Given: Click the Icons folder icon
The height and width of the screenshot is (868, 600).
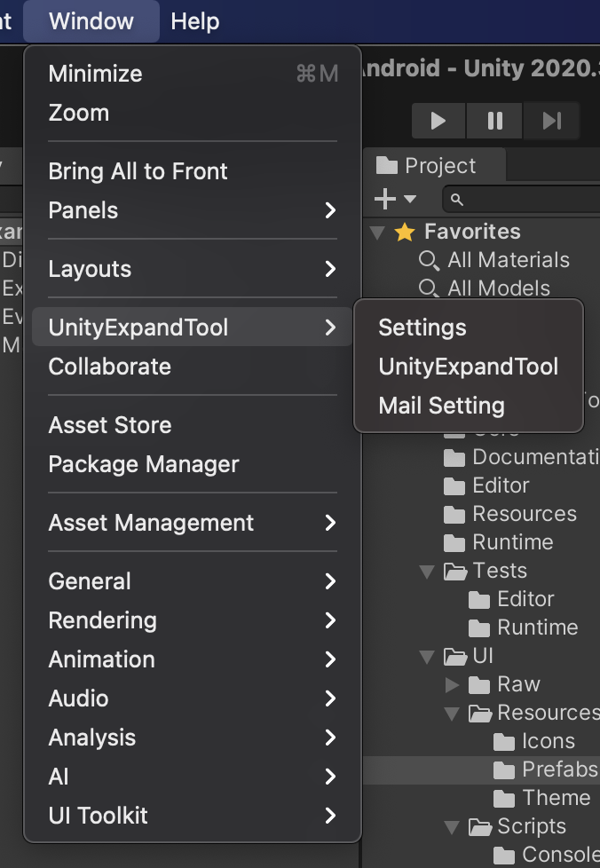Looking at the screenshot, I should click(503, 742).
